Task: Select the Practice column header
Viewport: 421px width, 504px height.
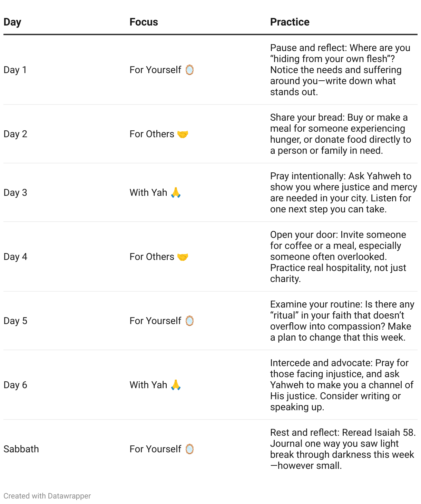Action: coord(290,22)
